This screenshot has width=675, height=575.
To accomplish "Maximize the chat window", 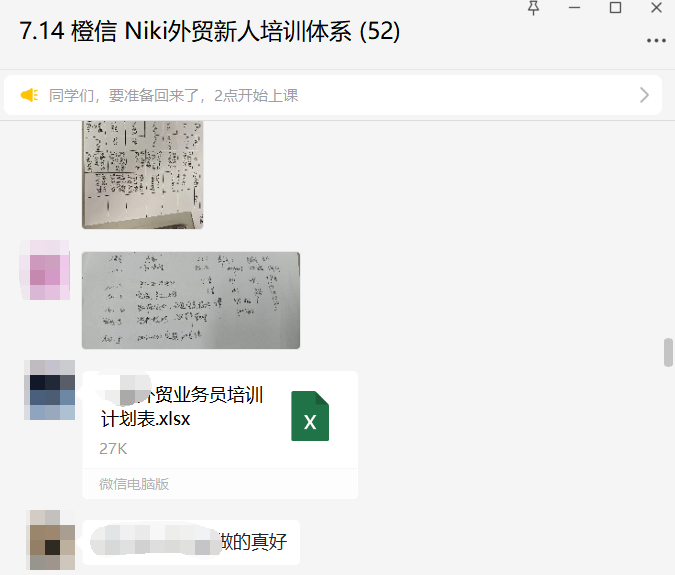I will click(615, 8).
